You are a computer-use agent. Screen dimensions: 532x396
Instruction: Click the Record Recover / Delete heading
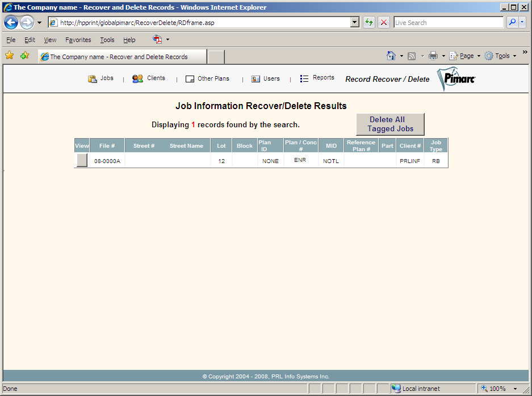[x=387, y=79]
